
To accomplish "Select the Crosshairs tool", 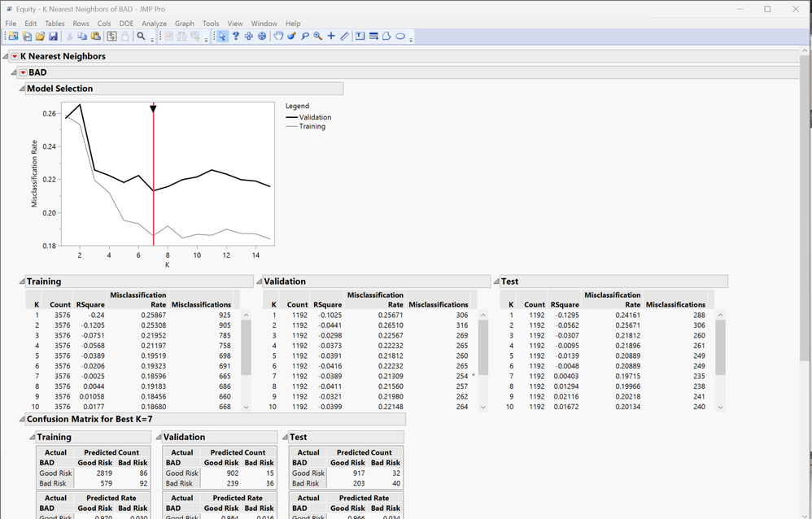I will pos(331,37).
